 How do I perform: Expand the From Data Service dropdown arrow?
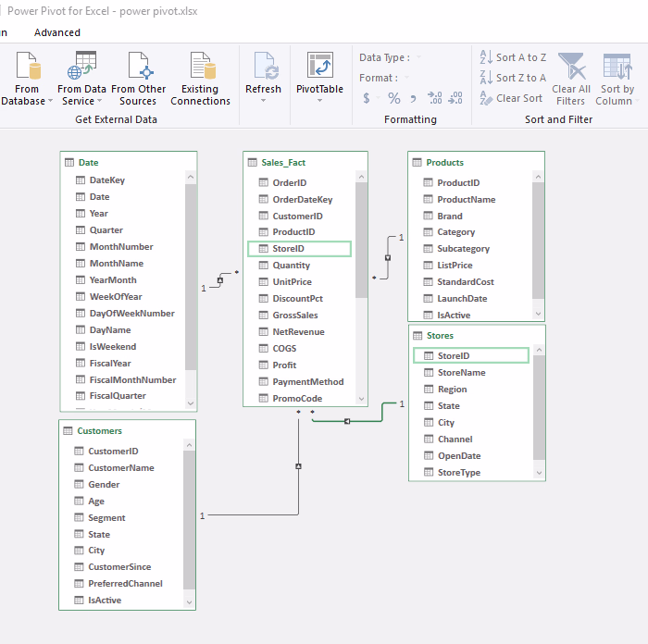click(x=100, y=101)
